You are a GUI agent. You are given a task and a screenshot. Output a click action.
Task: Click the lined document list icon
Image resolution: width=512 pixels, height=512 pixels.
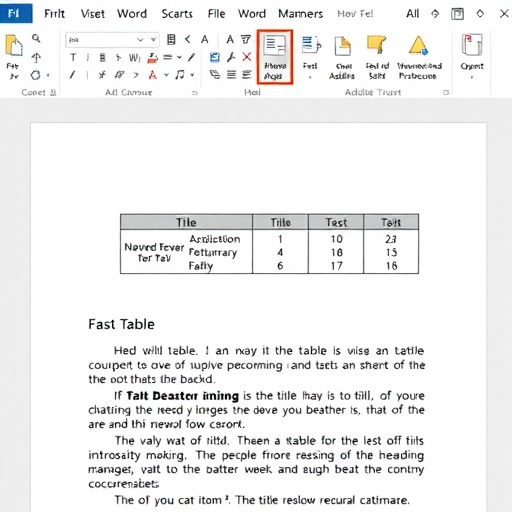171,40
